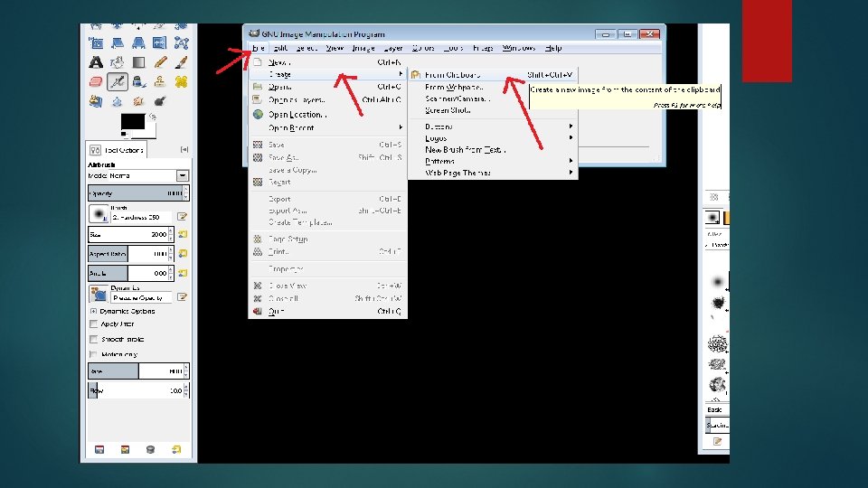Swap foreground and background colors
This screenshot has height=488, width=868.
(152, 117)
